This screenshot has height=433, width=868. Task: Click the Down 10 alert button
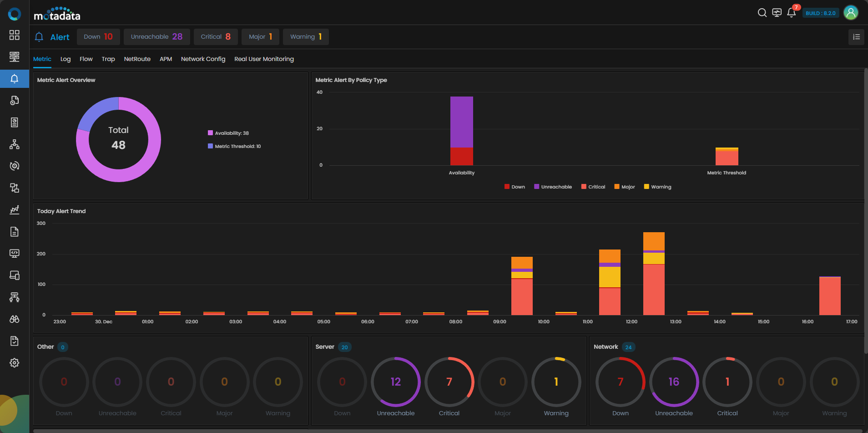[x=98, y=37]
